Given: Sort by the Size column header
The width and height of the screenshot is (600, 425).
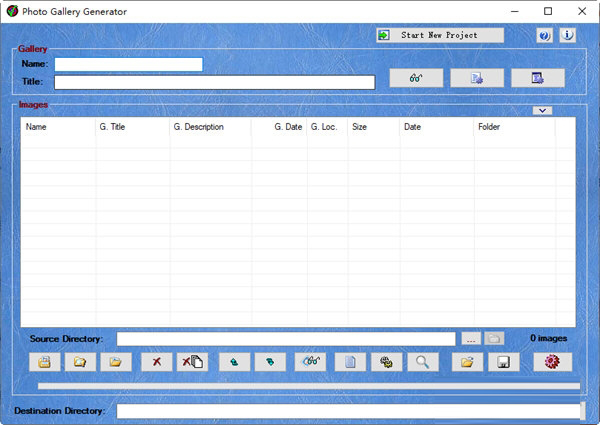Looking at the screenshot, I should 373,127.
